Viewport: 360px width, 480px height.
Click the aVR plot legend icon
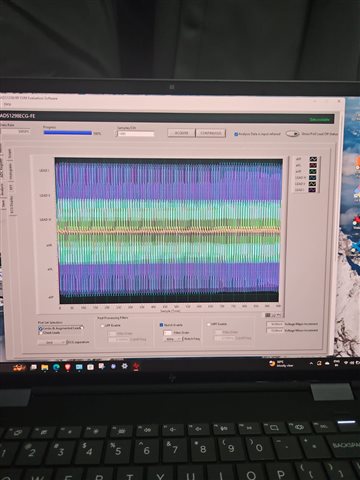click(x=313, y=171)
